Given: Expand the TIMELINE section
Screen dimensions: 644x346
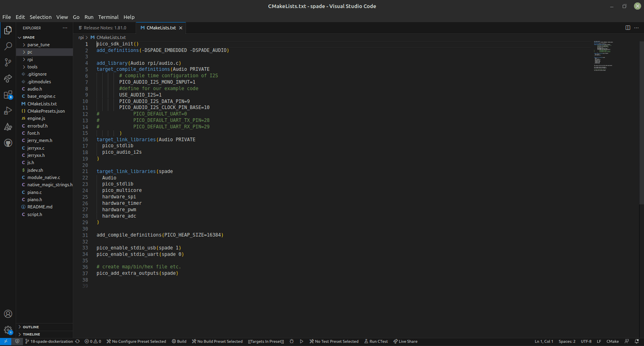Looking at the screenshot, I should (31, 334).
